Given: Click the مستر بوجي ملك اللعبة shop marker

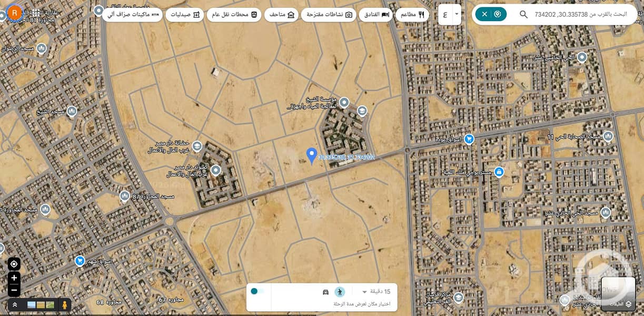Looking at the screenshot, I should [499, 172].
